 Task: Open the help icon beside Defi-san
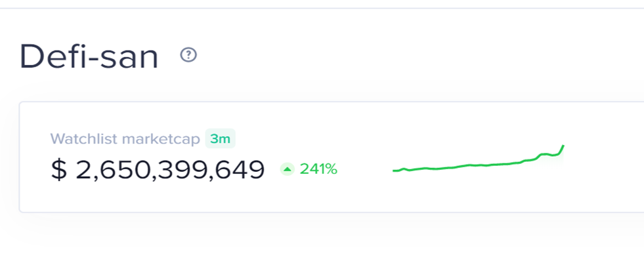[188, 54]
